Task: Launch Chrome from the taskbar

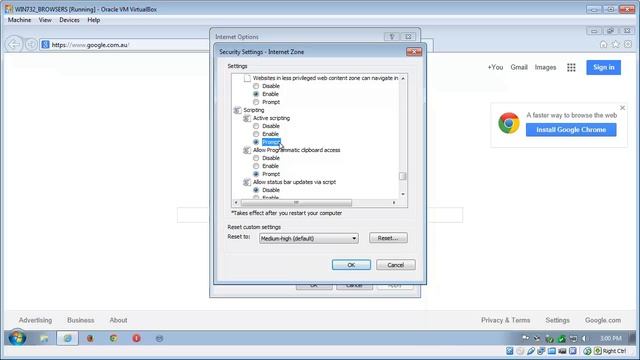Action: pos(113,338)
